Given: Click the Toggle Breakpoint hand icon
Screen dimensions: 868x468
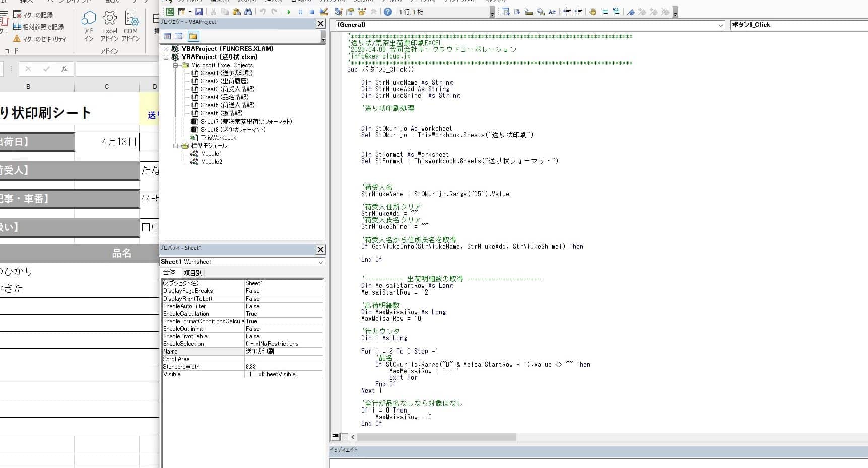Looking at the screenshot, I should [593, 12].
